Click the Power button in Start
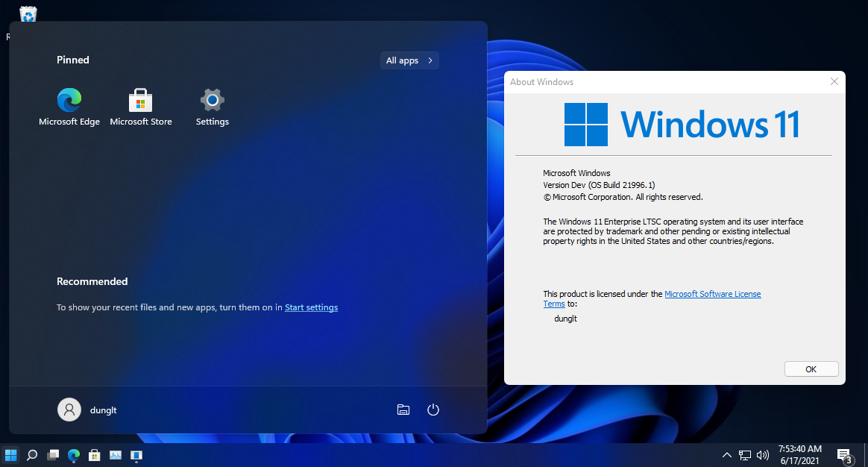Screen dimensions: 868x467 click(433, 410)
